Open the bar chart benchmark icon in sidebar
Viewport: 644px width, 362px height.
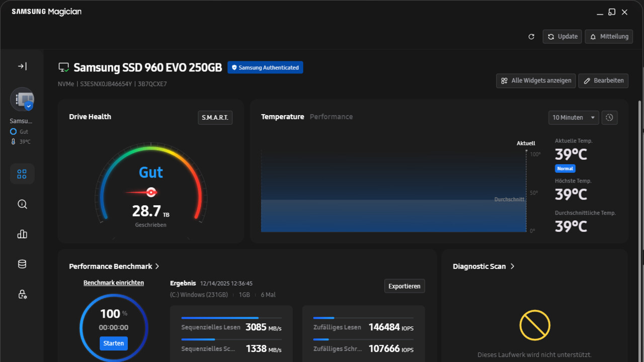click(x=22, y=234)
